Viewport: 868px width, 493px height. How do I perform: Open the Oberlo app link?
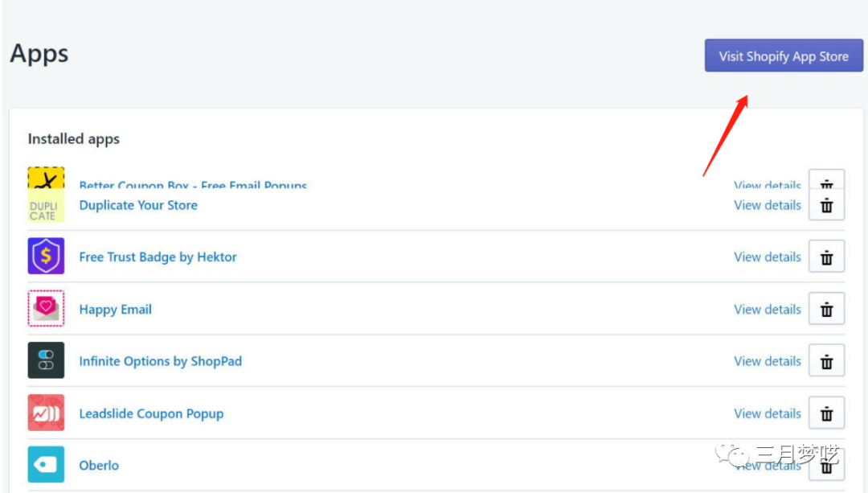[x=99, y=466]
